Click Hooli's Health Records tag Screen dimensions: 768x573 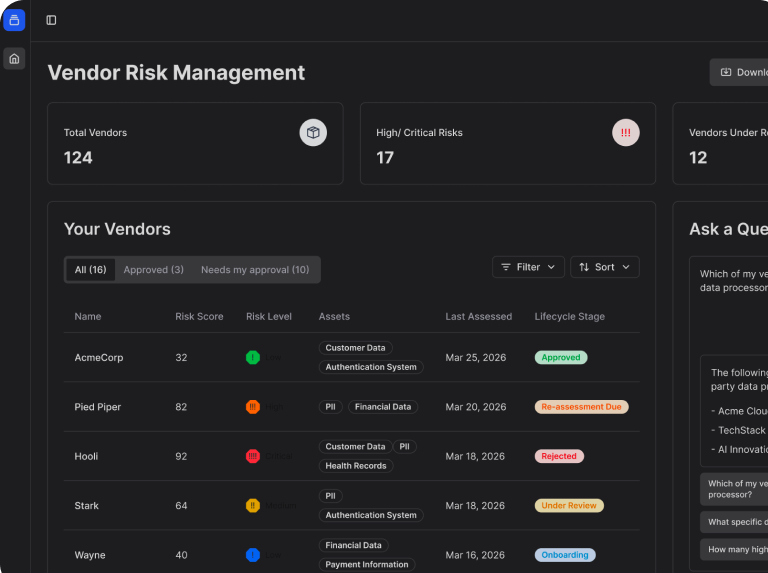356,466
